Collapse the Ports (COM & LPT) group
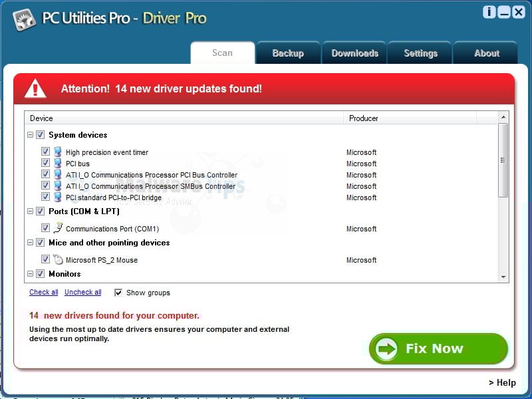532x399 pixels. [x=30, y=211]
